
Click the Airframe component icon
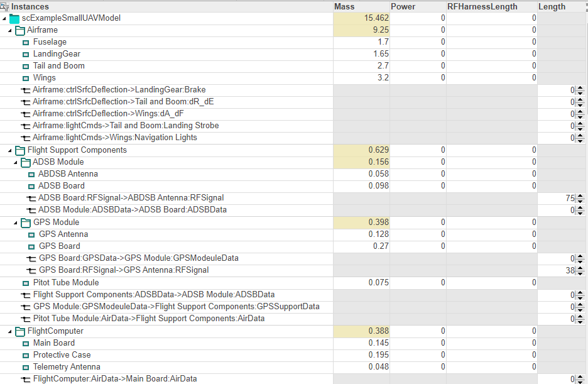[x=20, y=30]
